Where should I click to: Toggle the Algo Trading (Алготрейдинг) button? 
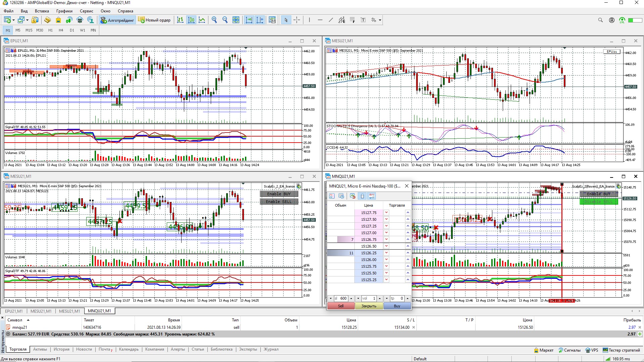(x=117, y=20)
